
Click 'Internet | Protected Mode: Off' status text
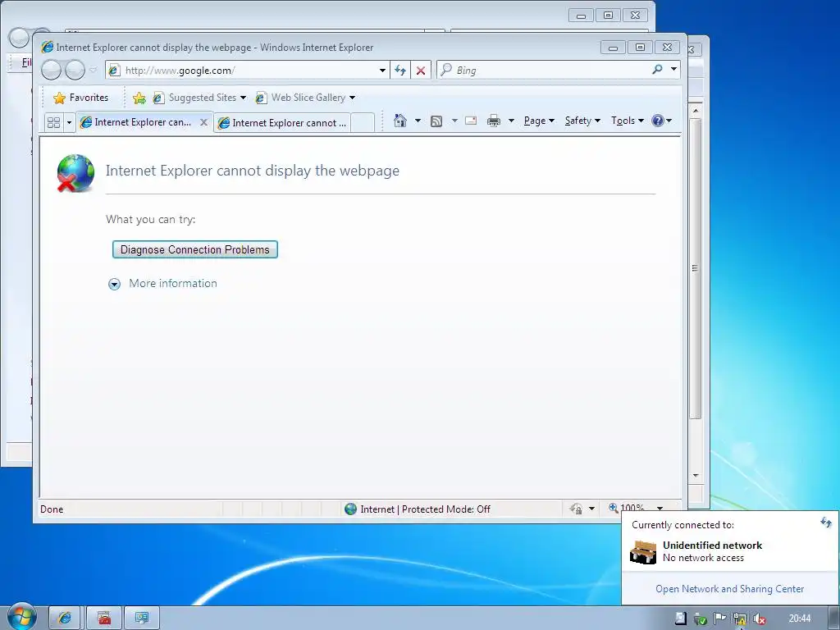[426, 509]
